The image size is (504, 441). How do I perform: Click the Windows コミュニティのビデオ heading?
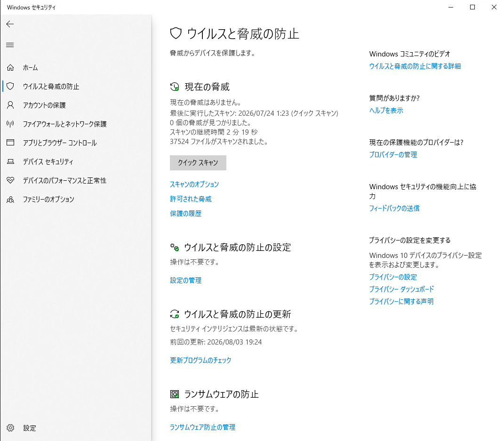[x=410, y=54]
